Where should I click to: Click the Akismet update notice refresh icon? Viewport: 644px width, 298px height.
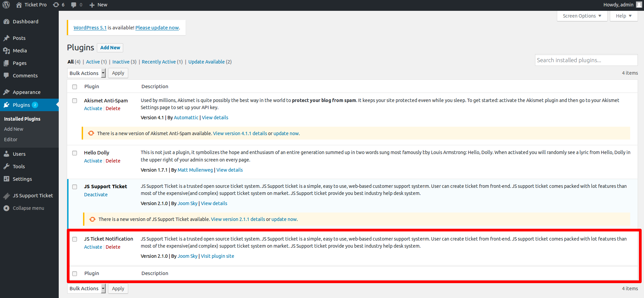91,133
